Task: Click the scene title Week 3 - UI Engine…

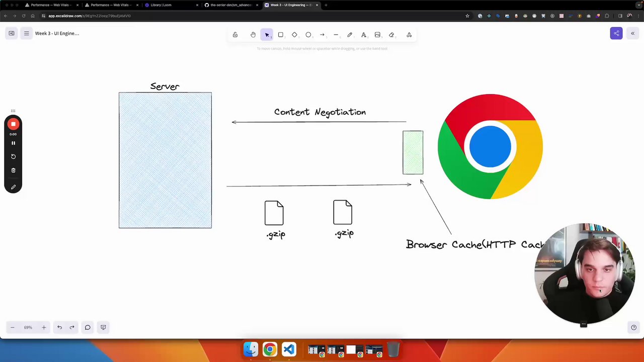Action: coord(57,33)
